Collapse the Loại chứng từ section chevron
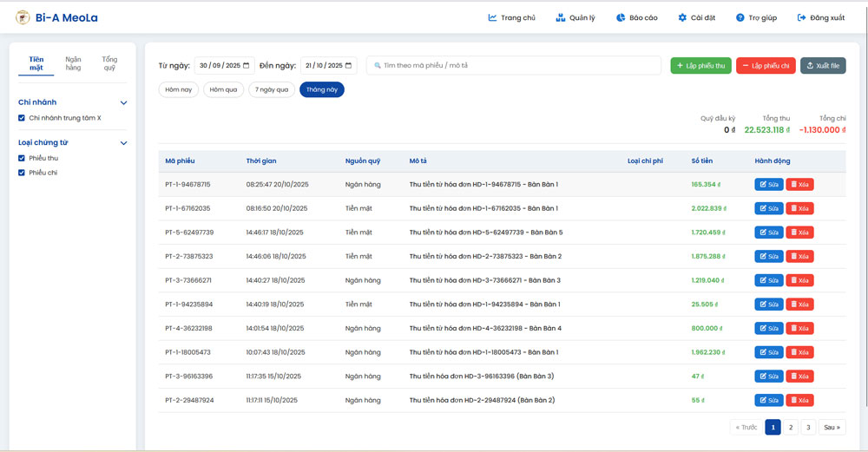The height and width of the screenshot is (452, 868). point(123,143)
